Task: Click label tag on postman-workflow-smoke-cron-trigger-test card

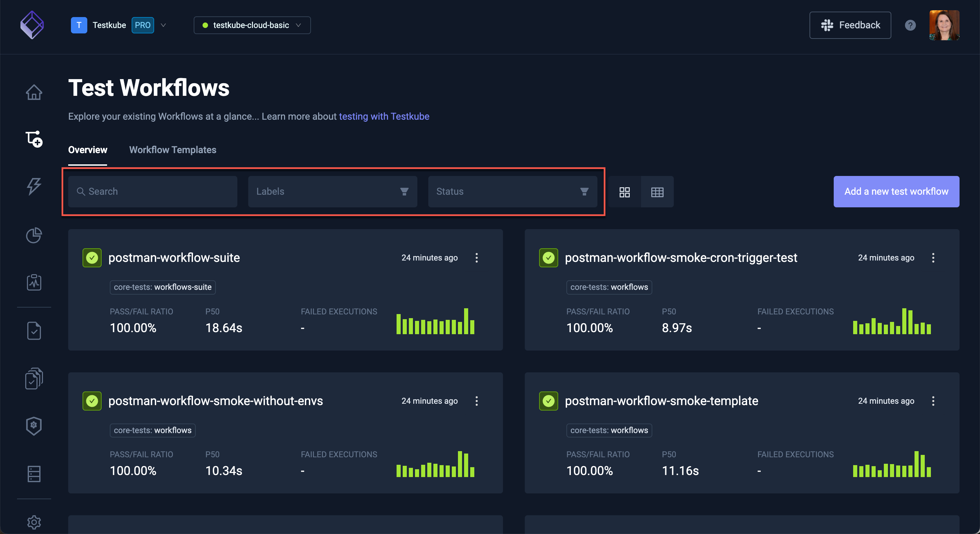Action: [609, 287]
